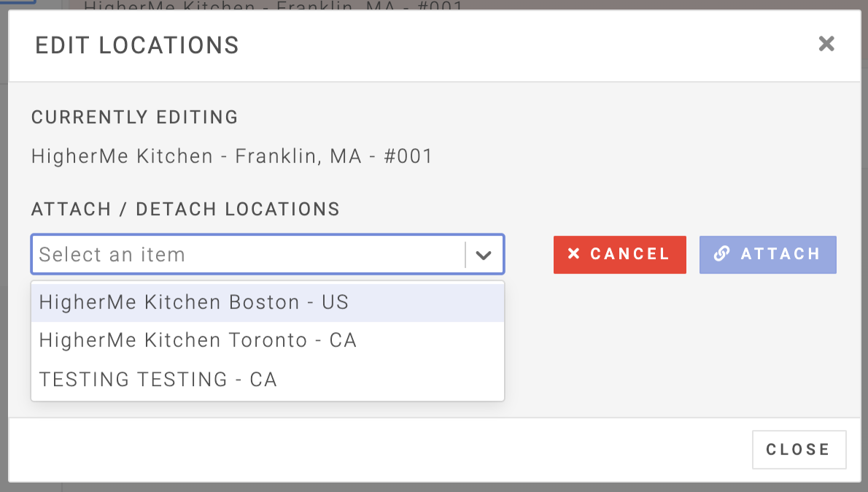Screen dimensions: 868x492
Task: Click the Attach / Detach Locations heading
Action: (x=185, y=210)
